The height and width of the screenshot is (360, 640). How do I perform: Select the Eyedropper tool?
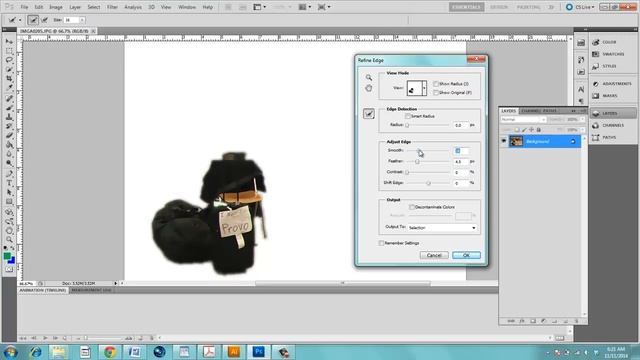9,87
